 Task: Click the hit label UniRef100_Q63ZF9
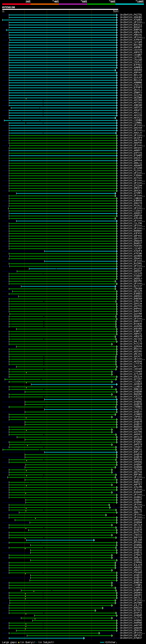point(131,138)
